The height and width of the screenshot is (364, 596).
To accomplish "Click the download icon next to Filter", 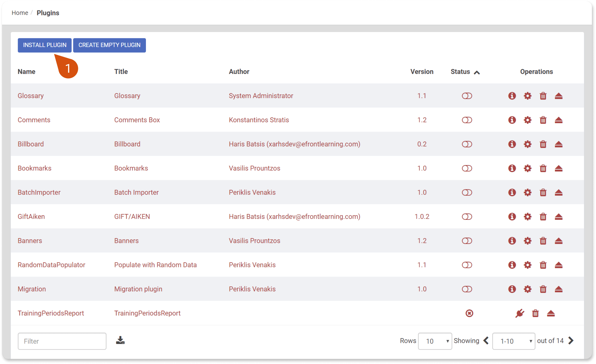I will click(x=120, y=340).
